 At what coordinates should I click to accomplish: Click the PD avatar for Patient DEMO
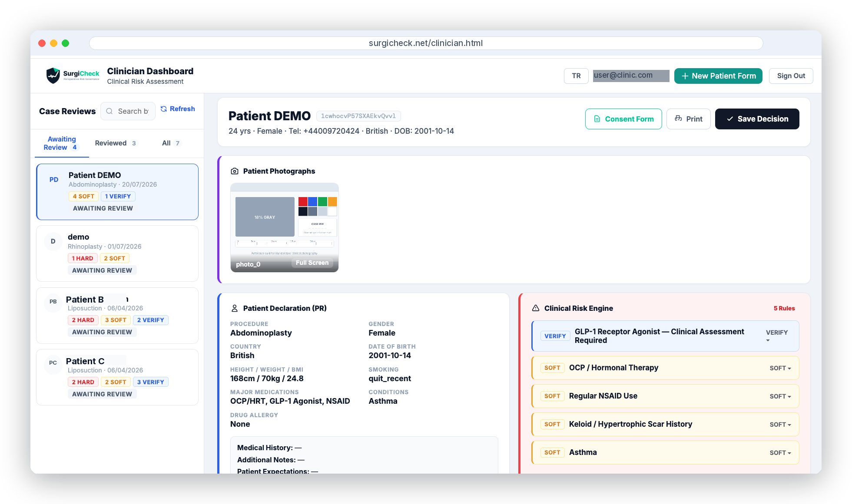tap(54, 180)
